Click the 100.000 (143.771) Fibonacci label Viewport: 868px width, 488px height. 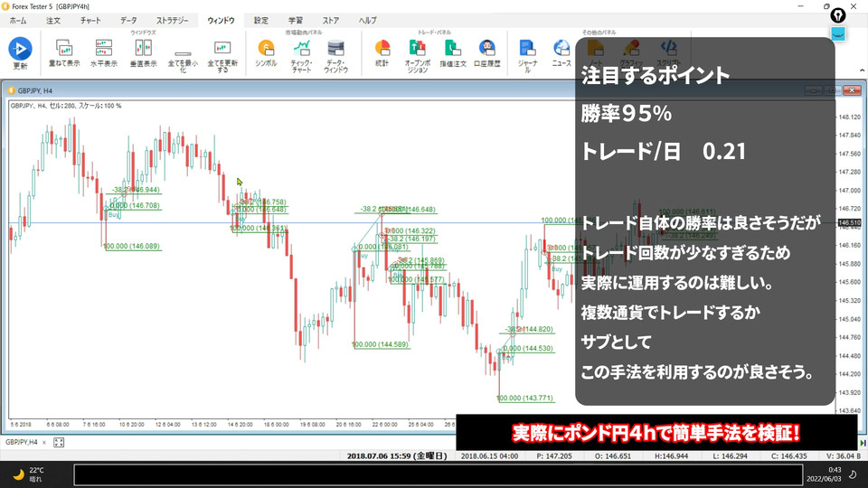pos(524,398)
